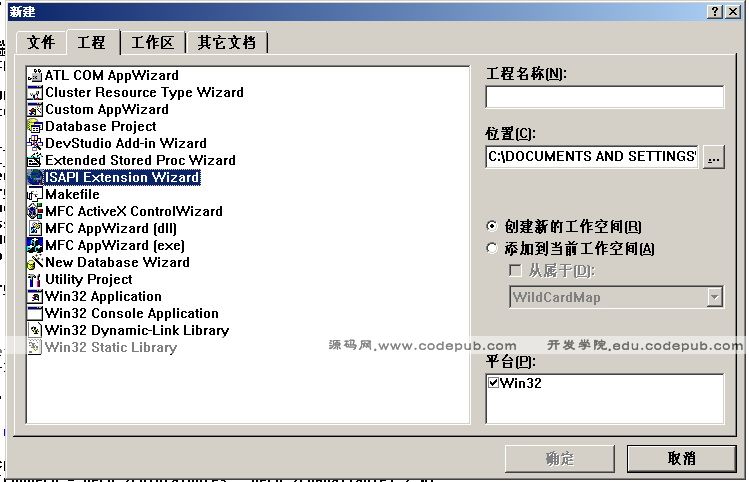This screenshot has width=749, height=482.
Task: Select Cluster Resource Type Wizard entry
Action: [x=144, y=92]
